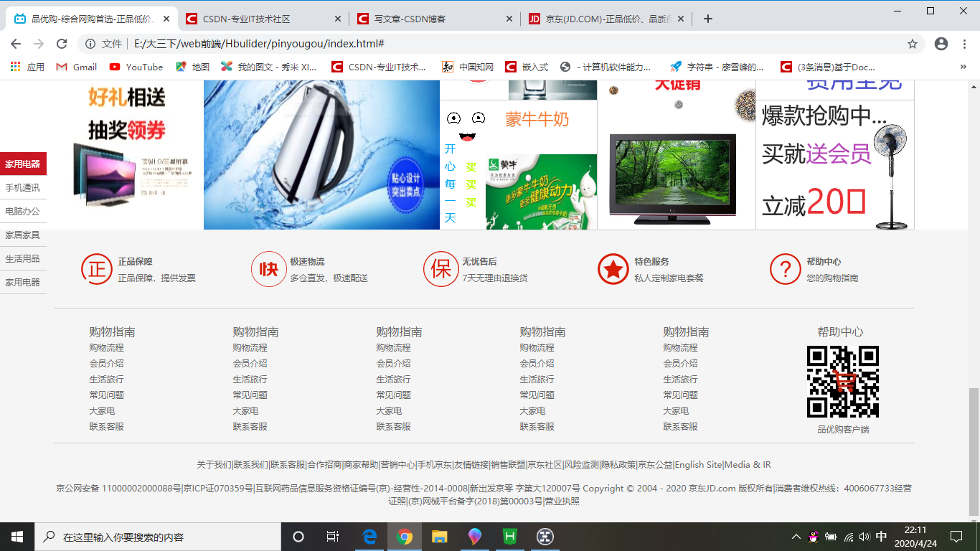
Task: Open 帮助中心 via the question mark icon
Action: 786,269
